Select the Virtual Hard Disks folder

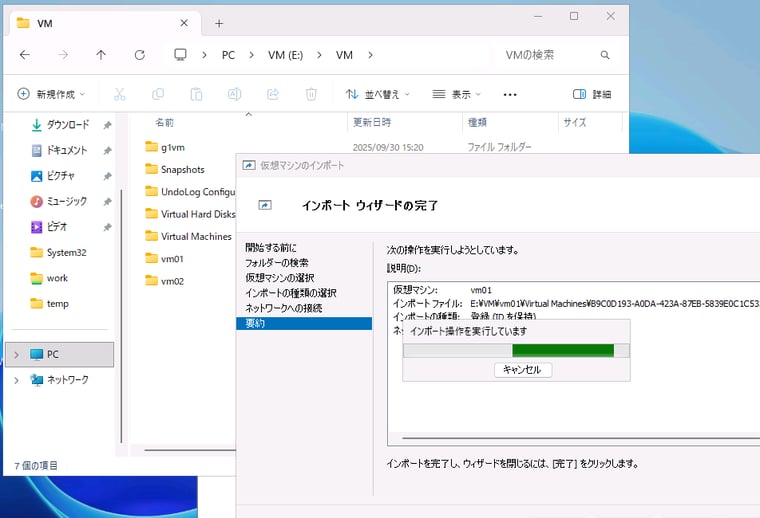(190, 214)
